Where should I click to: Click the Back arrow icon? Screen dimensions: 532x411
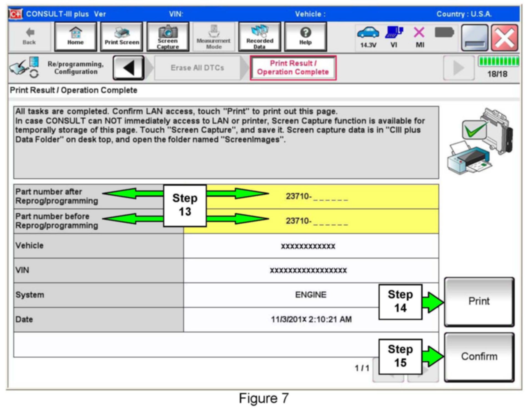tap(29, 37)
